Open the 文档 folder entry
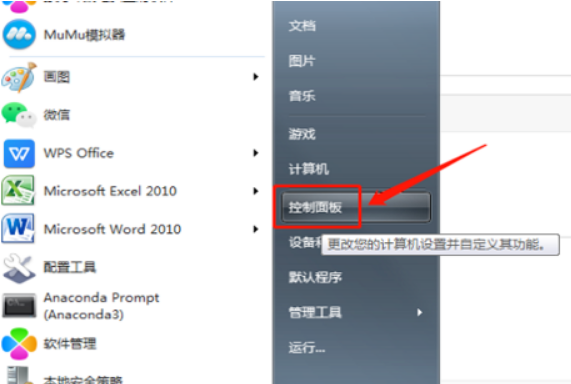Viewport: 571px width, 384px height. (302, 26)
